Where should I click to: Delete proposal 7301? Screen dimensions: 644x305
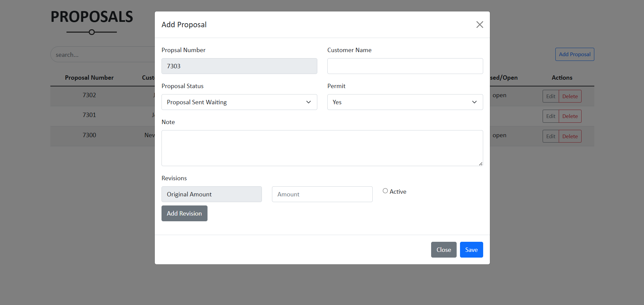coord(570,116)
